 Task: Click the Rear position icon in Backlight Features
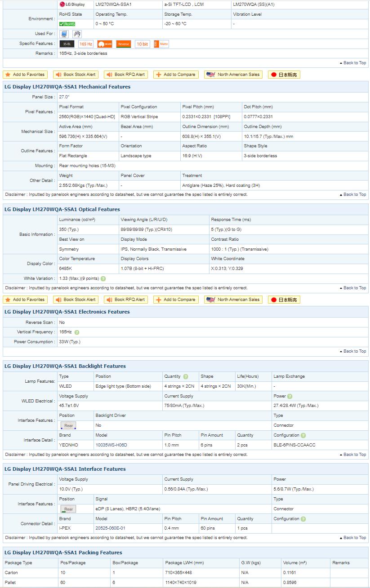pyautogui.click(x=68, y=425)
